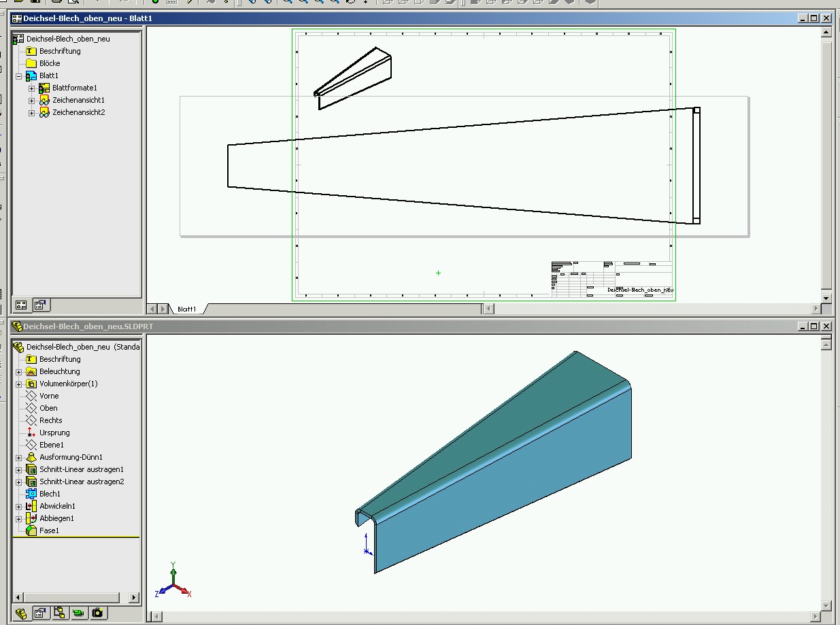Click the Fase1 chamfer feature icon

[x=31, y=530]
